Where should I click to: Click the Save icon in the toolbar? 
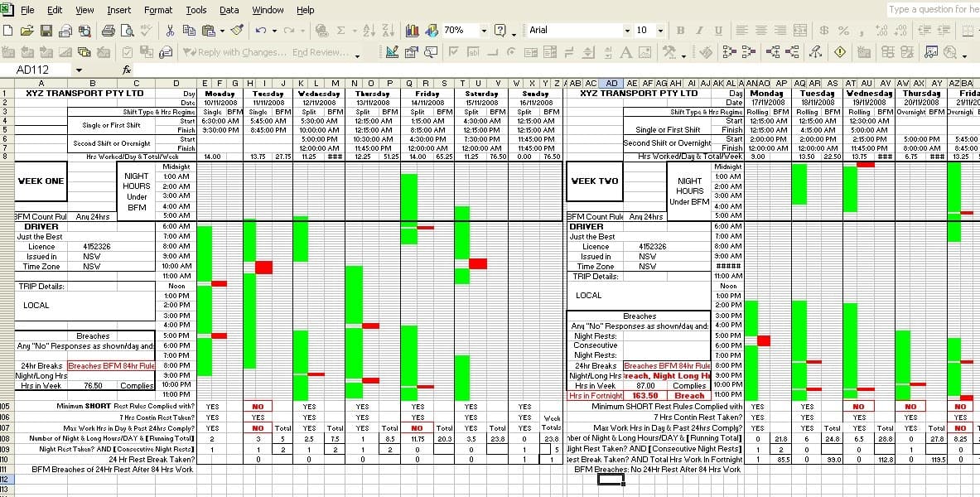[x=47, y=31]
